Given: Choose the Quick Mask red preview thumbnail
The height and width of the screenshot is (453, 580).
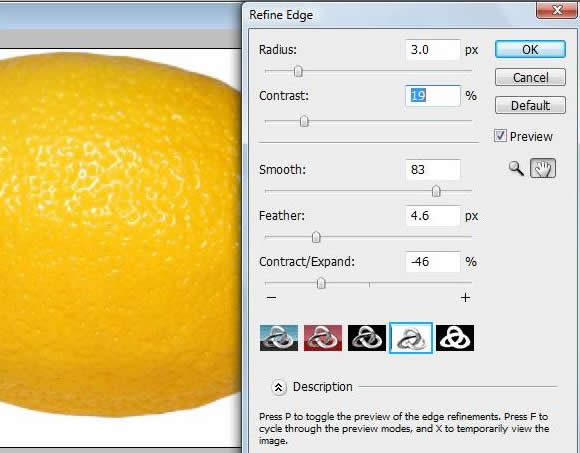Looking at the screenshot, I should (323, 338).
